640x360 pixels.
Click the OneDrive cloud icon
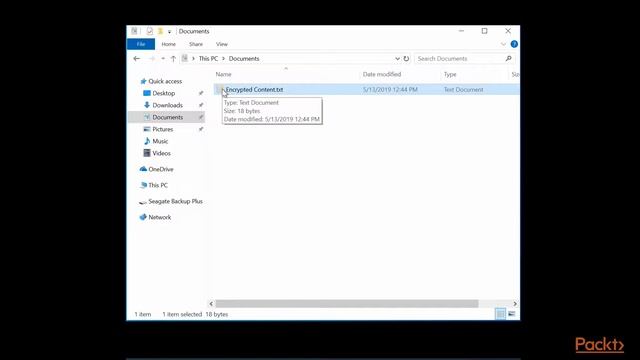pos(143,169)
